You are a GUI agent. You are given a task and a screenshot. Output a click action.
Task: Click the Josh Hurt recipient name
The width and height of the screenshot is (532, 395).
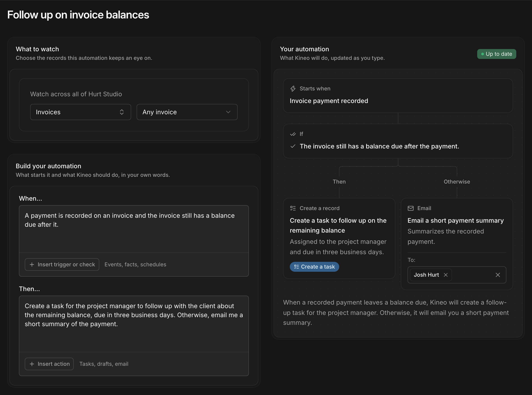[426, 275]
